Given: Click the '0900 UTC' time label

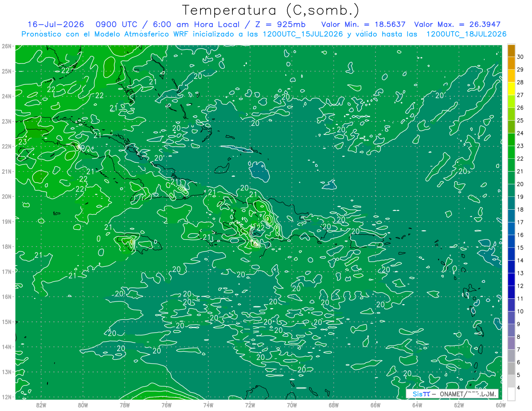Looking at the screenshot, I should click(x=116, y=24).
